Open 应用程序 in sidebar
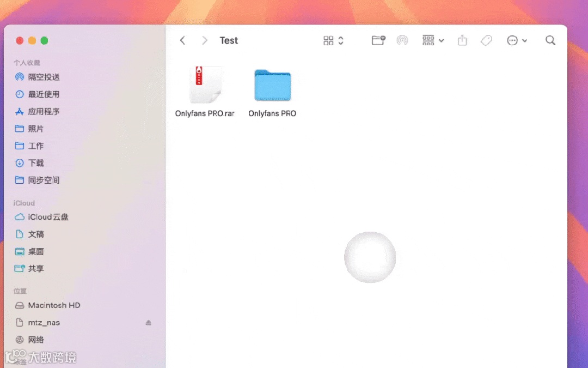 point(37,112)
